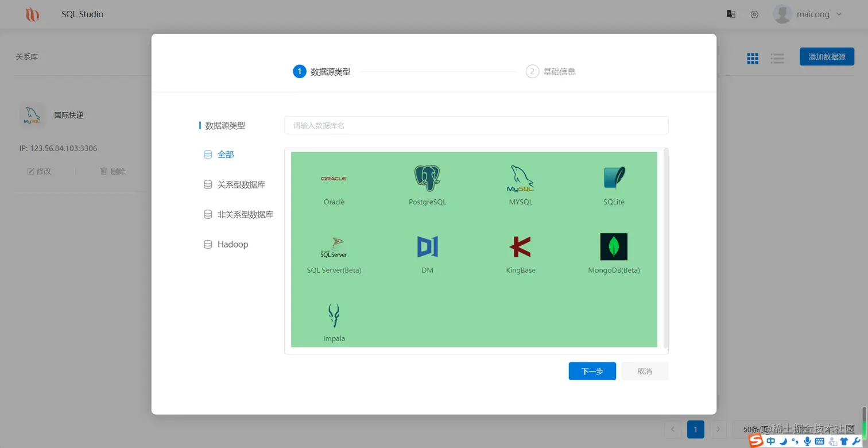Click the 添加数据源 button
Image resolution: width=868 pixels, height=448 pixels.
[827, 57]
